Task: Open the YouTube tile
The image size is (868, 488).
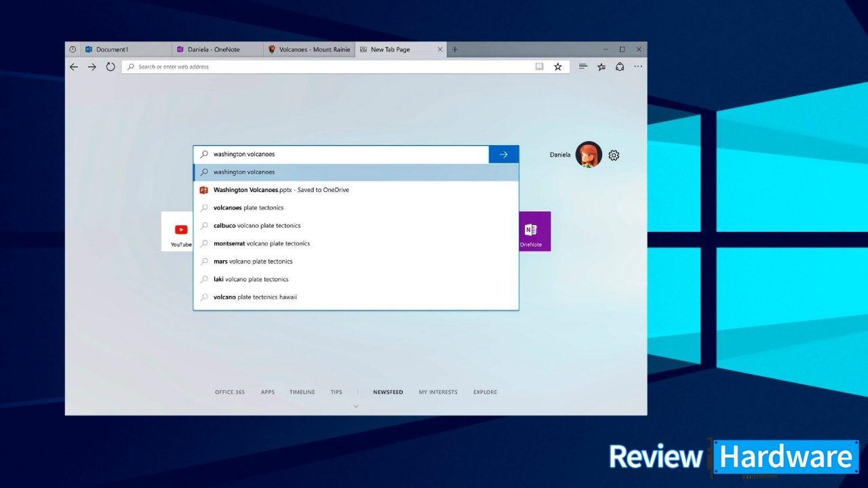Action: point(177,232)
